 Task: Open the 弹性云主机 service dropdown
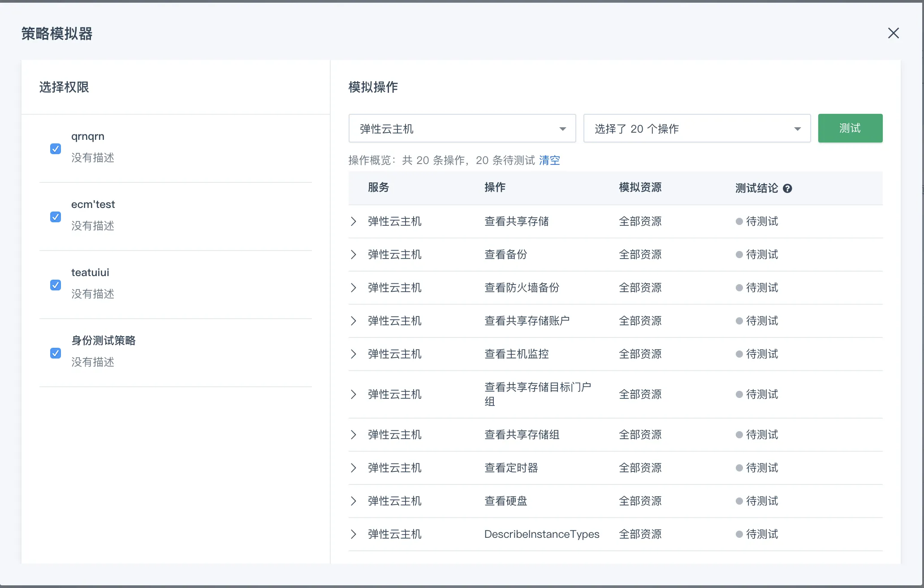point(462,129)
